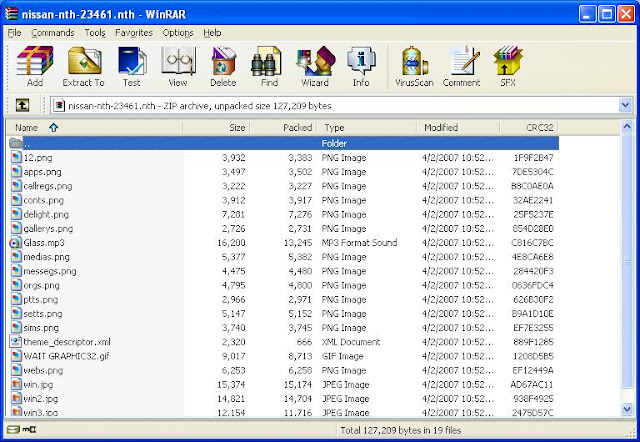Click packed value 666

[304, 342]
